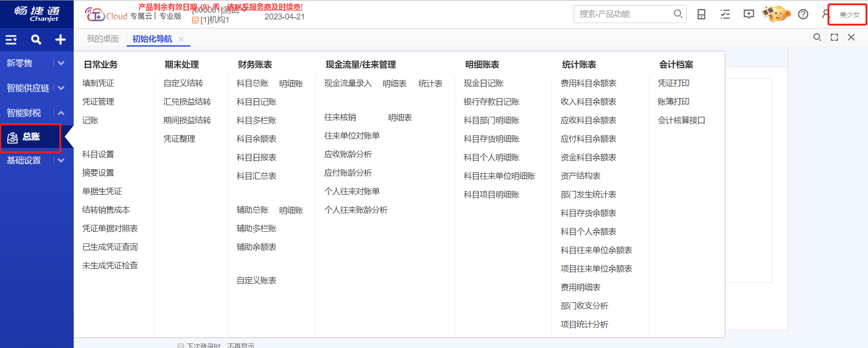Viewport: 868px width, 348px height.
Task: Select the 初始化导航 tab
Action: [152, 39]
